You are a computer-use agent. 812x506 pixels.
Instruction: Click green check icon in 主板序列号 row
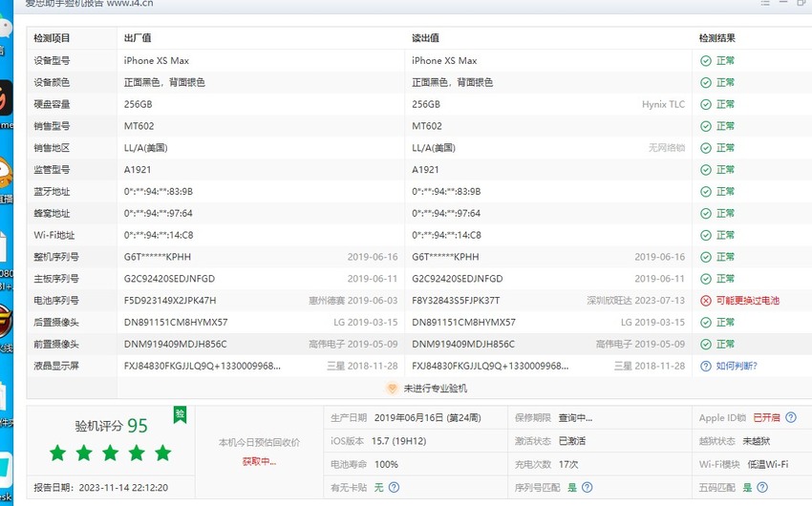pos(706,279)
